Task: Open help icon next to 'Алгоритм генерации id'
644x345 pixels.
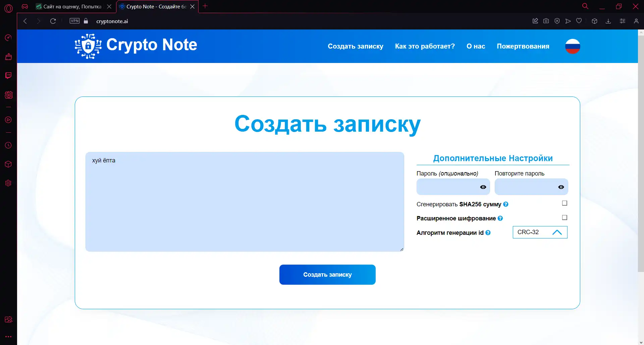Action: [488, 232]
